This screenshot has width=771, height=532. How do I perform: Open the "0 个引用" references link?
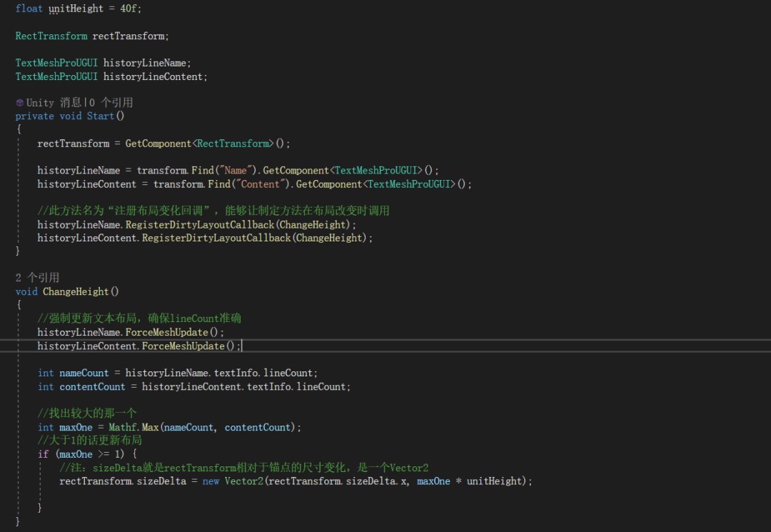[111, 103]
